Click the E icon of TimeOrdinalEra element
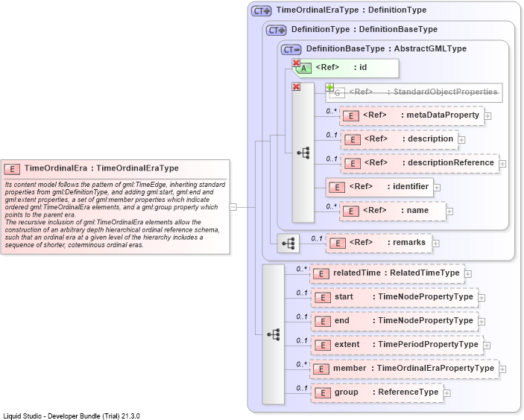Screen dimensions: 524x420 (12, 169)
